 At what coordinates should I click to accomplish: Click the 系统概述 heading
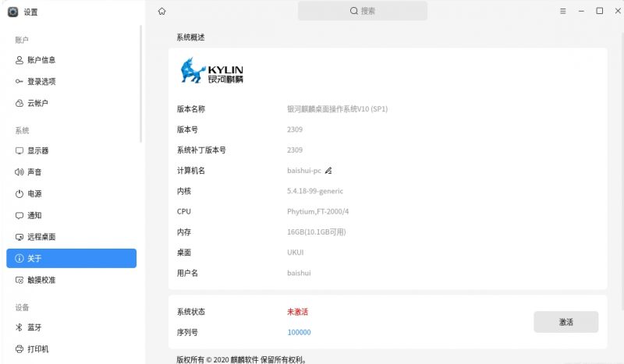point(190,37)
